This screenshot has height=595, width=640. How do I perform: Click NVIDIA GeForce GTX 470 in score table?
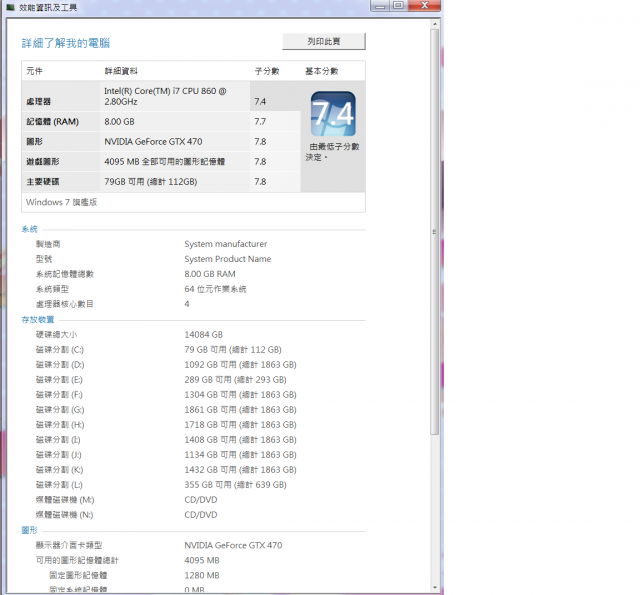tap(153, 142)
